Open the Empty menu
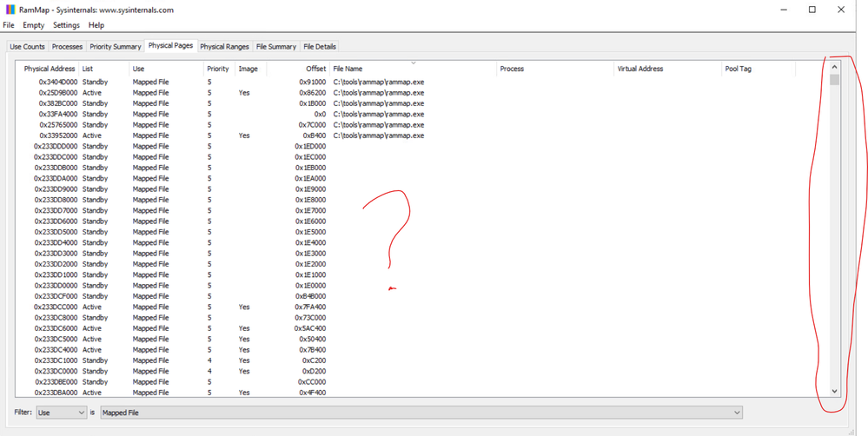This screenshot has height=436, width=868. click(33, 25)
